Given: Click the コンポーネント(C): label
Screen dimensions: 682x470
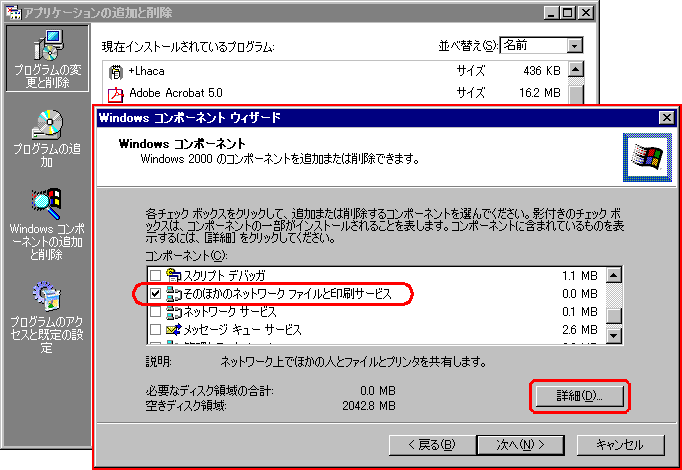Looking at the screenshot, I should pyautogui.click(x=186, y=256).
